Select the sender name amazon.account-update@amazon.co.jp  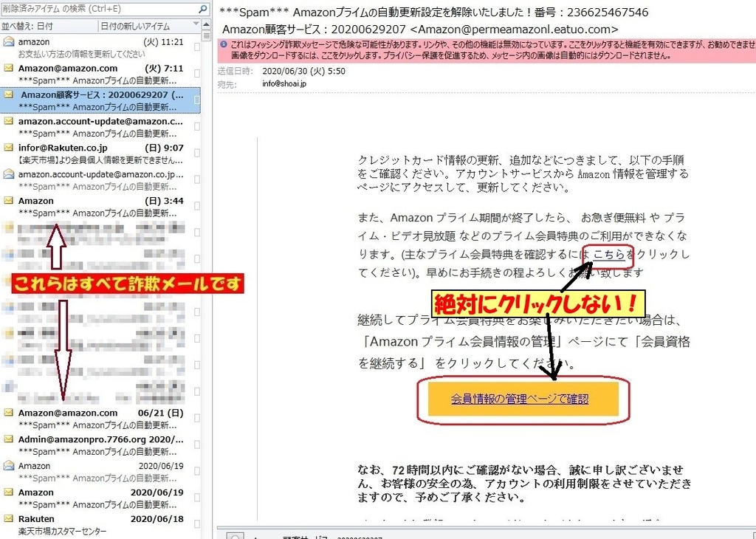click(x=100, y=174)
